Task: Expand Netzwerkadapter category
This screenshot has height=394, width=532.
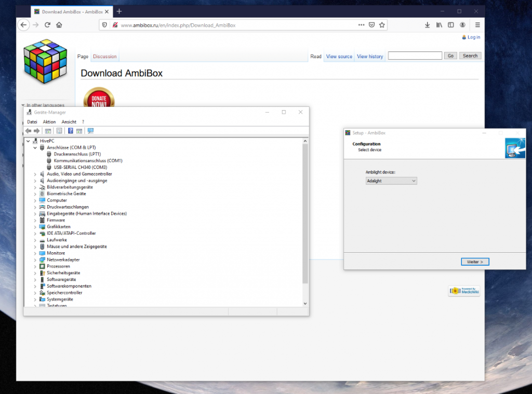Action: 35,260
